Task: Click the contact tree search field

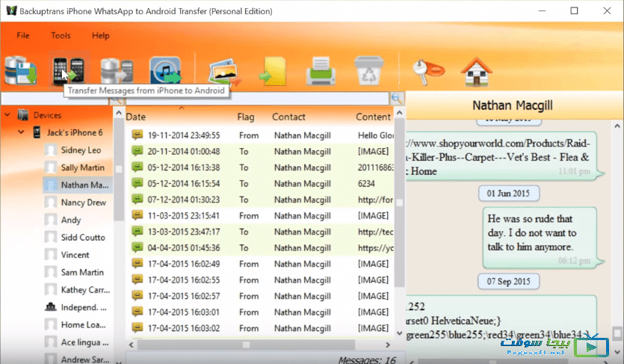Action: point(55,99)
